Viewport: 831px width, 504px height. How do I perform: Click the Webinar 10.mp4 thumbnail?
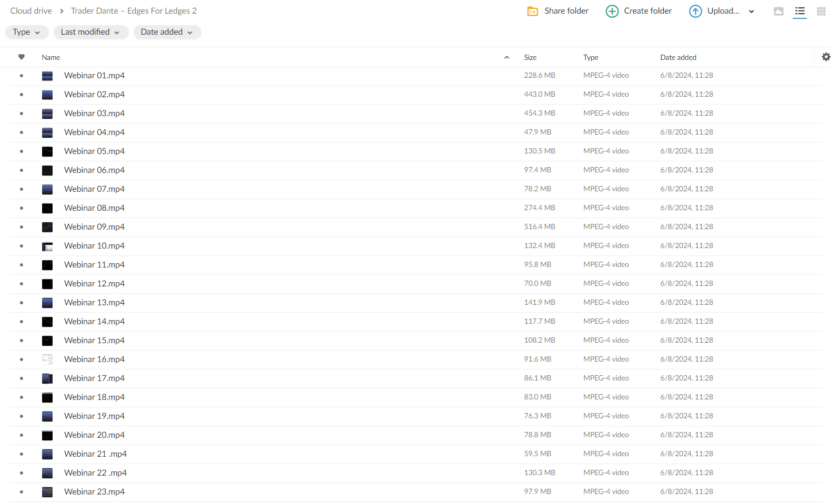[x=47, y=246]
